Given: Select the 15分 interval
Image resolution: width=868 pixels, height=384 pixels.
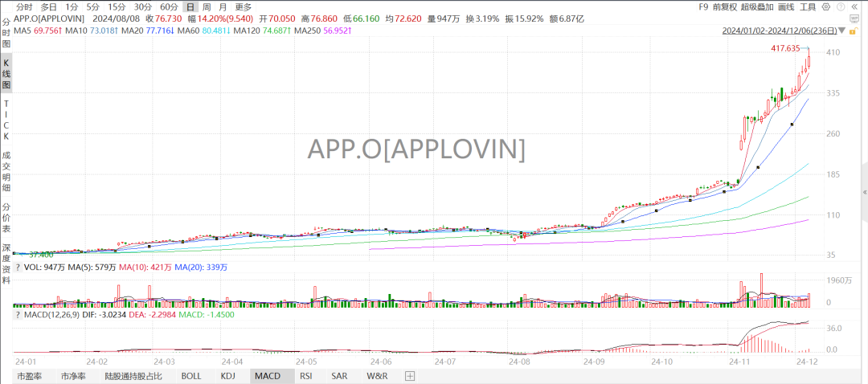Looking at the screenshot, I should (x=117, y=7).
